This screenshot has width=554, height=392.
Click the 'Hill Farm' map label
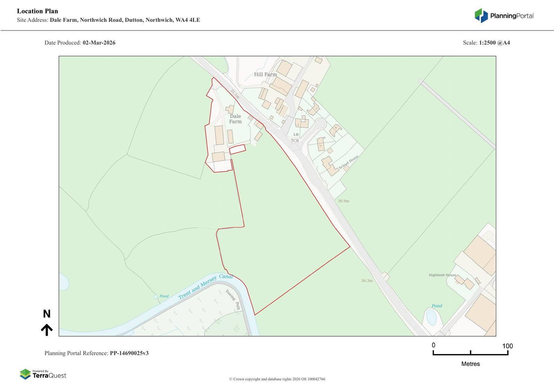coord(265,74)
